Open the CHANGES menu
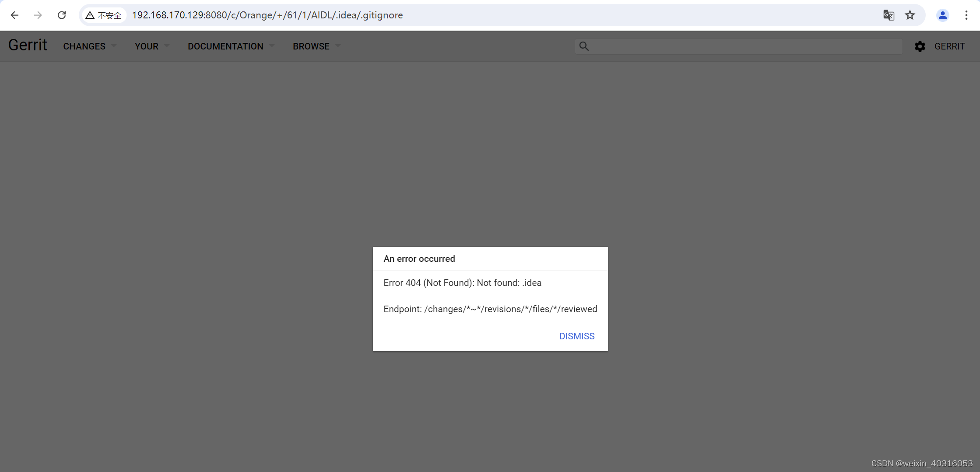 [x=84, y=46]
